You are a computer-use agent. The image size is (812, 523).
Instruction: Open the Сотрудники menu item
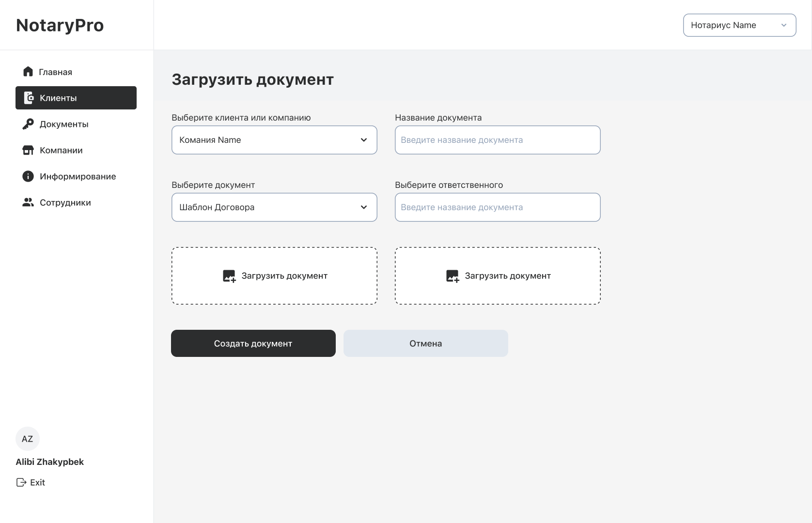click(x=65, y=202)
